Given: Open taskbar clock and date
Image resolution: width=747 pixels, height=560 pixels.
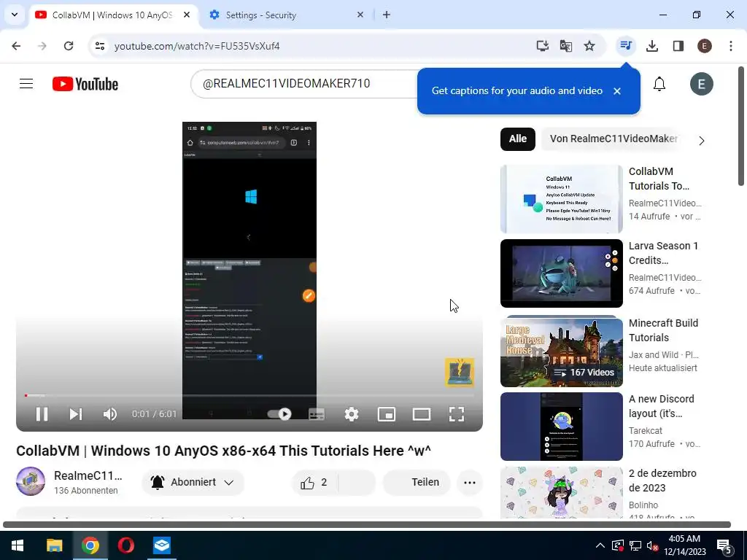Looking at the screenshot, I should click(x=684, y=545).
